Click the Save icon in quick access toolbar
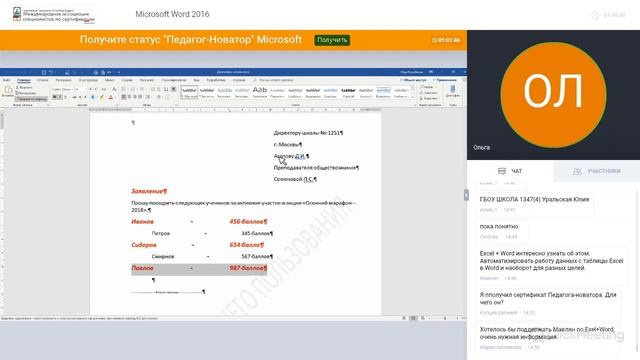This screenshot has width=640, height=360. (x=44, y=72)
